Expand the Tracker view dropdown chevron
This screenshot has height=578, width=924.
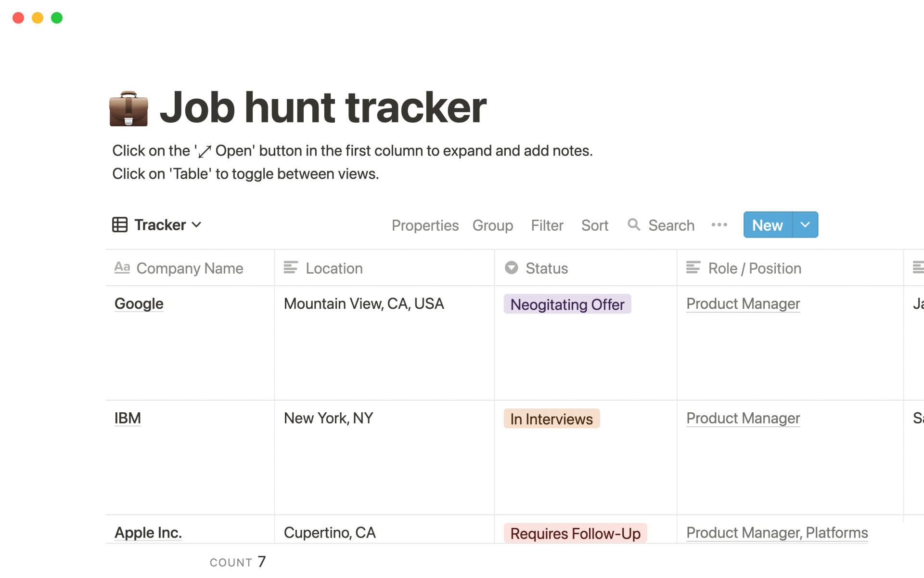tap(196, 225)
